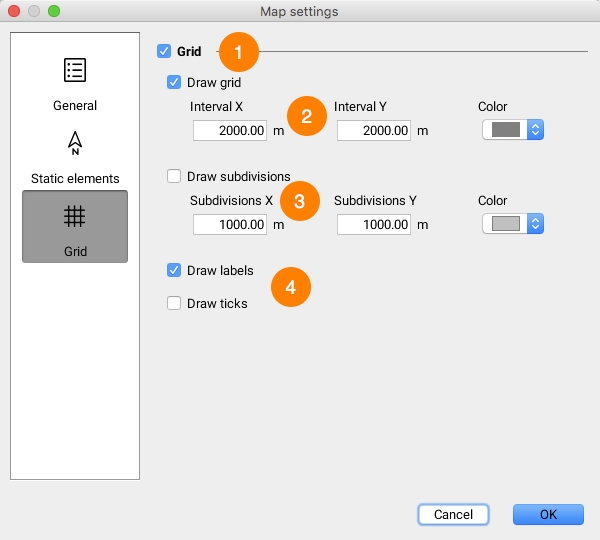Click the General list icon in sidebar
The height and width of the screenshot is (540, 600).
(75, 70)
